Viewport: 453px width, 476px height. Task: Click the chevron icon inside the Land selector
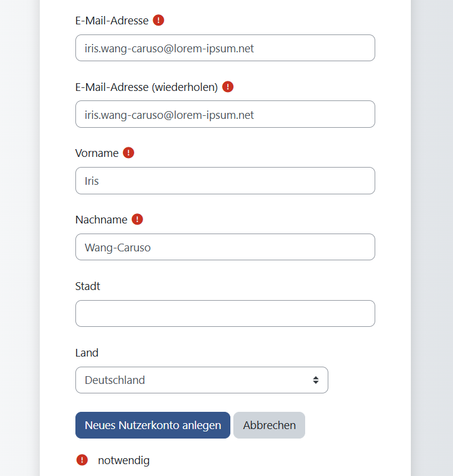[315, 380]
